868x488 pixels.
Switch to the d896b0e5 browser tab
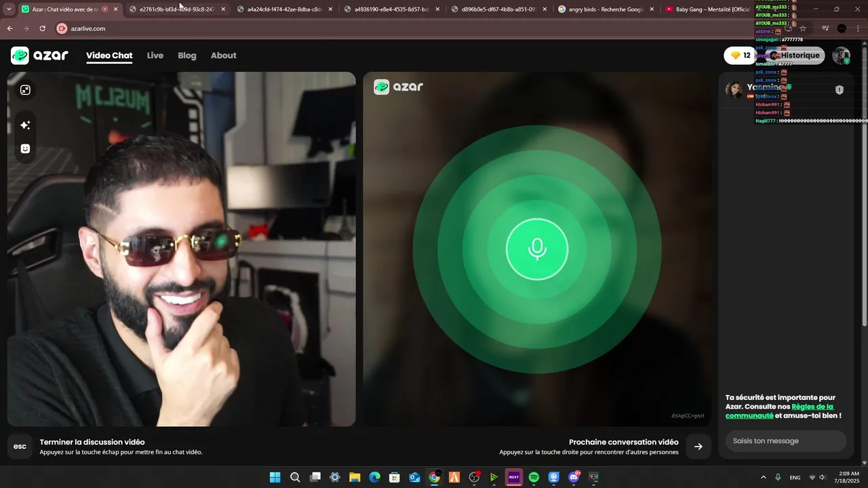pyautogui.click(x=498, y=9)
